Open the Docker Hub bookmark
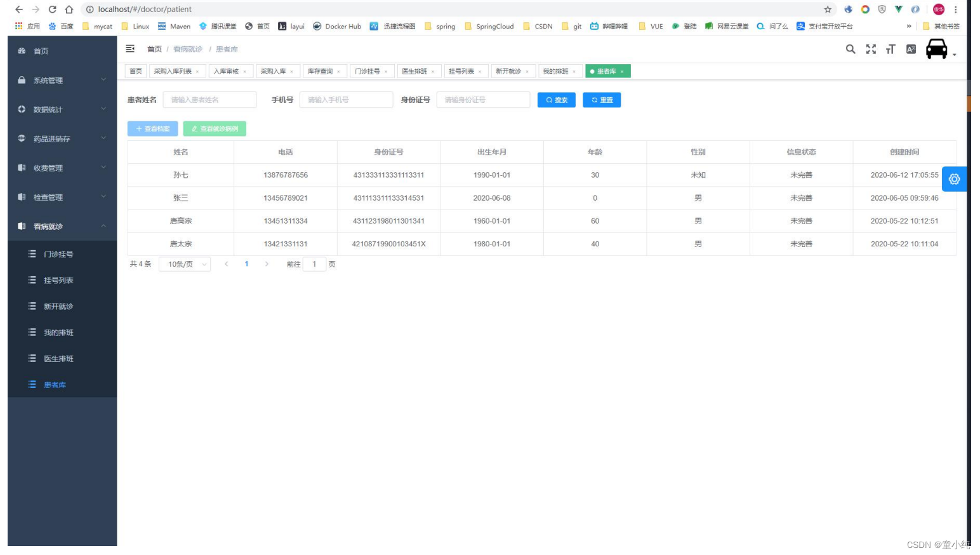The height and width of the screenshot is (555, 980). (x=337, y=26)
